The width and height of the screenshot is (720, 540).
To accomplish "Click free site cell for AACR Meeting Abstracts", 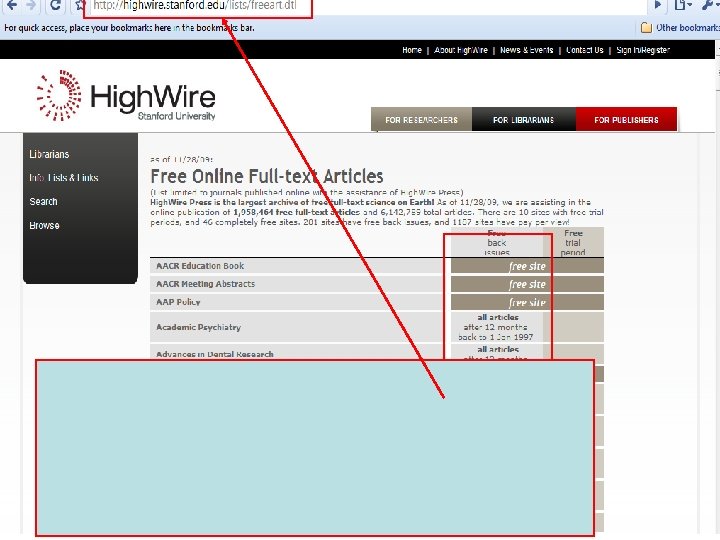I will pyautogui.click(x=527, y=284).
